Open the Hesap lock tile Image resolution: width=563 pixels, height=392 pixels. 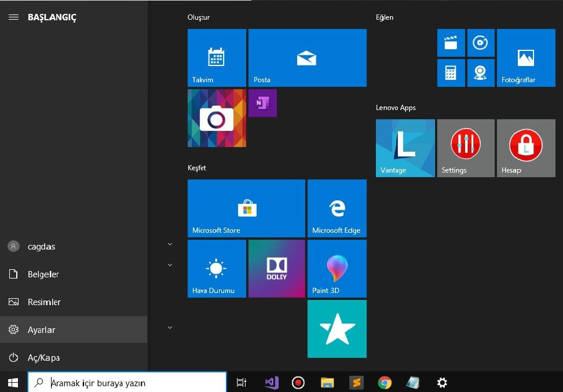click(x=526, y=148)
